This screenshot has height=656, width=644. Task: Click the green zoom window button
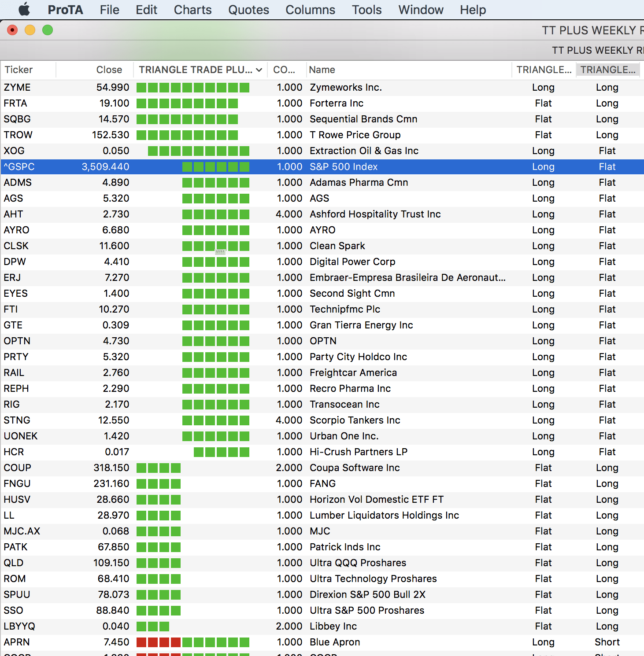(48, 30)
